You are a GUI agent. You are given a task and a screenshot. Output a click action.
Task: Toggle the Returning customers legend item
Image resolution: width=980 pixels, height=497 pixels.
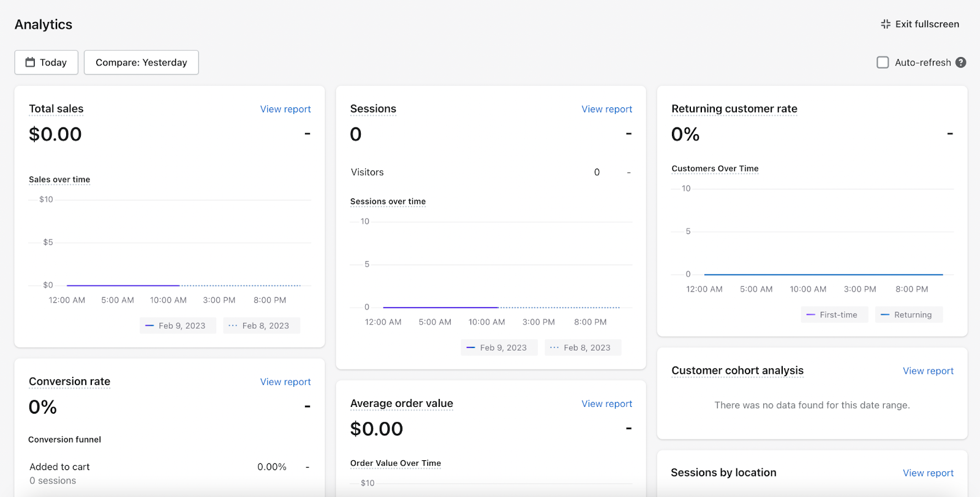[908, 315]
